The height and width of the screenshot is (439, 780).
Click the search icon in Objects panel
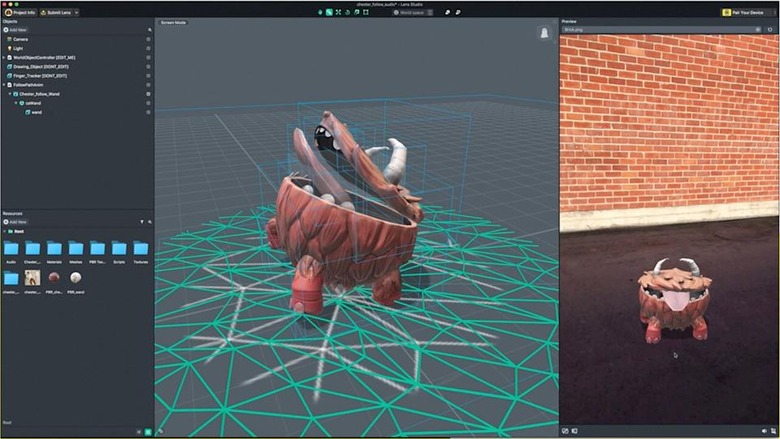(150, 30)
